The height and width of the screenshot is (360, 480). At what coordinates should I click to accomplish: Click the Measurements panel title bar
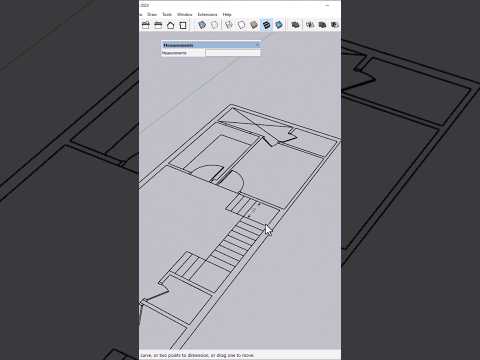click(211, 45)
